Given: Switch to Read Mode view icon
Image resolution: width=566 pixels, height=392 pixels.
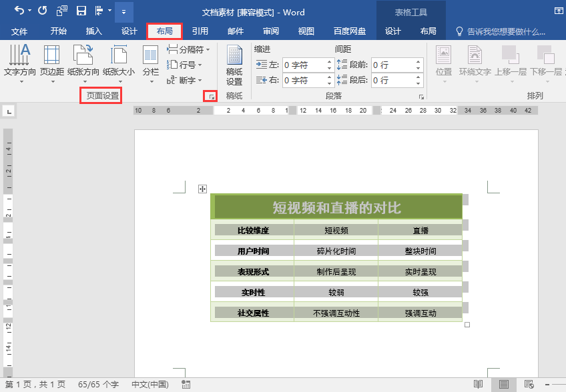Looking at the screenshot, I should pos(478,385).
